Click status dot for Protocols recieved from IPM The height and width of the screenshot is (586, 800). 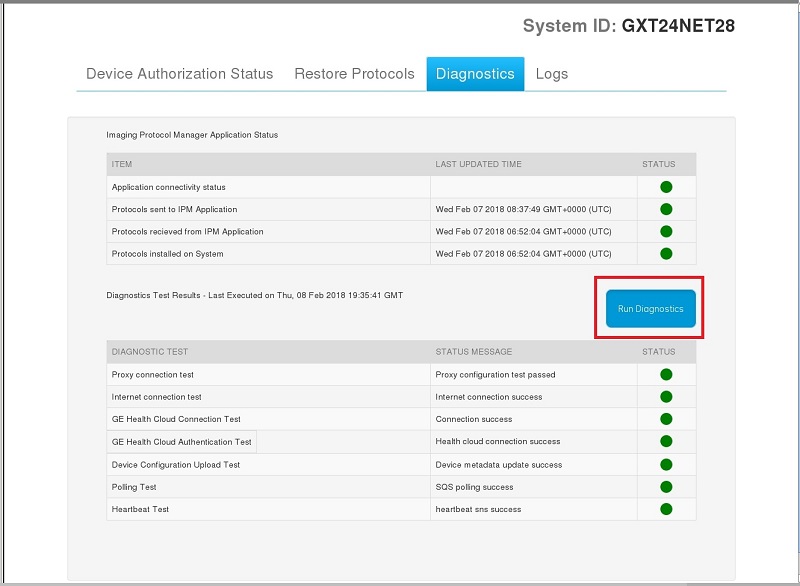click(x=666, y=231)
